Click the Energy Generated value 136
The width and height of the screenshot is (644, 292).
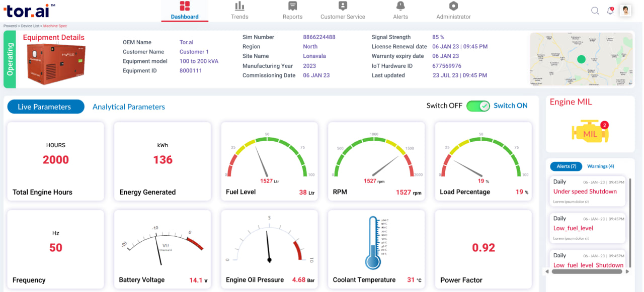click(163, 160)
